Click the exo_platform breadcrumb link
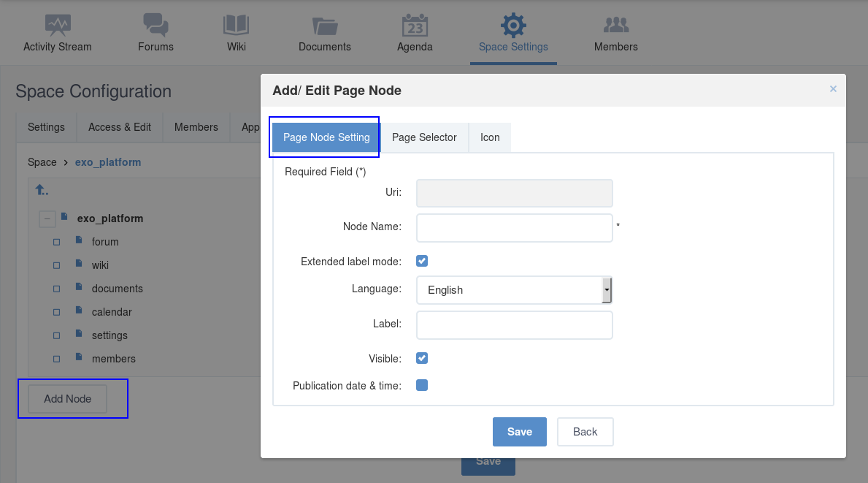 pyautogui.click(x=108, y=162)
